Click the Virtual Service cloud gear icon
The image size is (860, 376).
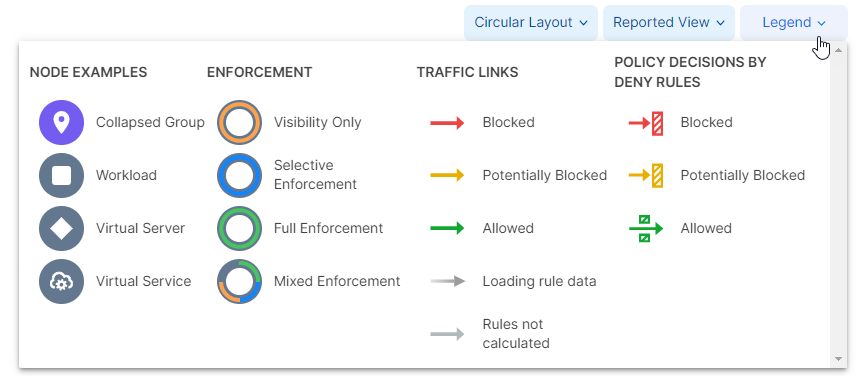tap(61, 281)
